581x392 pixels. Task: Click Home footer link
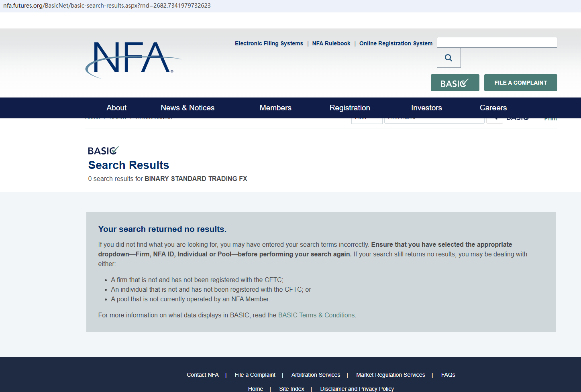pyautogui.click(x=255, y=389)
